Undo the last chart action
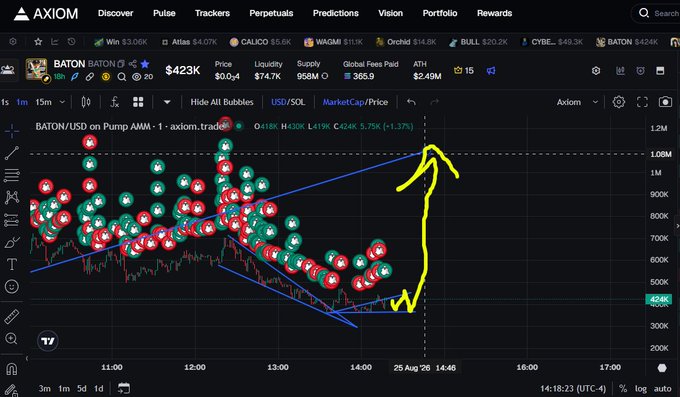Image resolution: width=680 pixels, height=397 pixels. (x=411, y=102)
